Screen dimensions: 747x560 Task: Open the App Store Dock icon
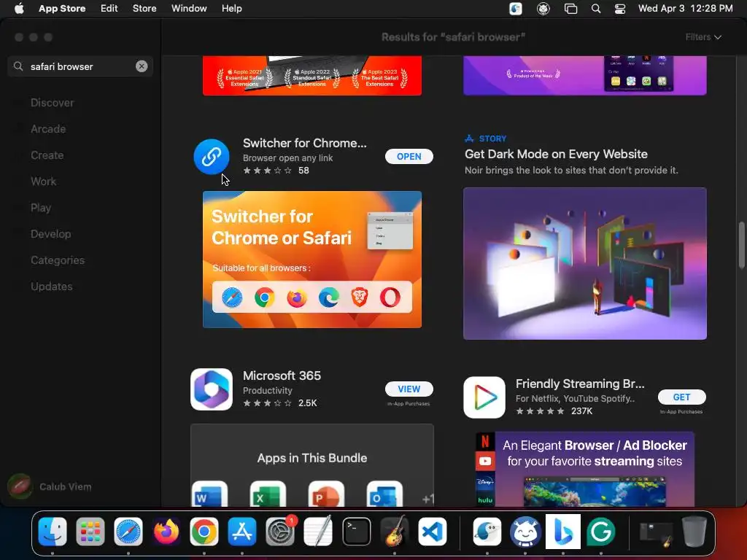242,532
